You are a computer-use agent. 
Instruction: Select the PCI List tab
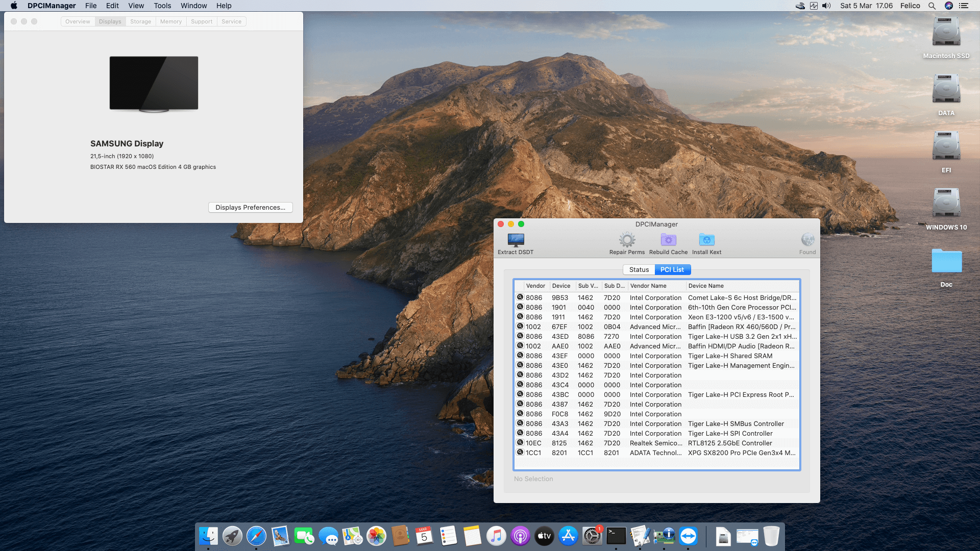click(x=672, y=270)
